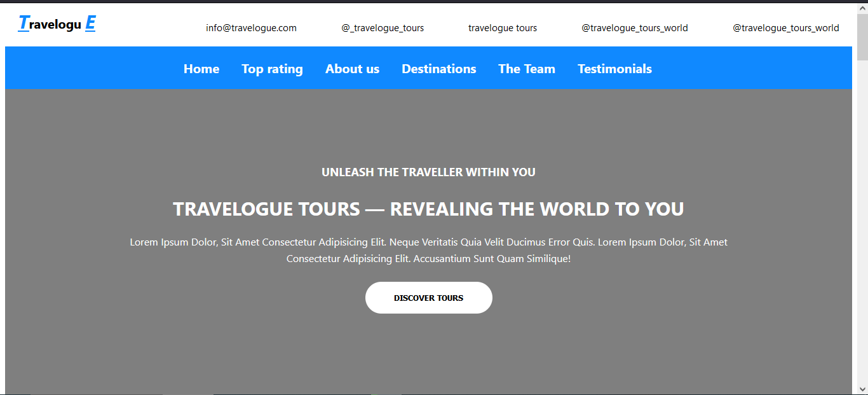Click the "Travelogue Tours — Revealing the World" heading
The width and height of the screenshot is (868, 395).
coord(428,209)
